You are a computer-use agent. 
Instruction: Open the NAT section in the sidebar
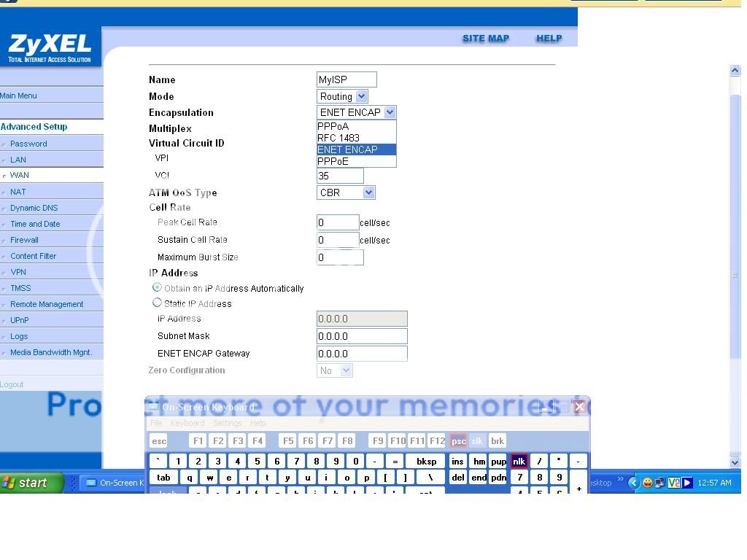tap(18, 192)
